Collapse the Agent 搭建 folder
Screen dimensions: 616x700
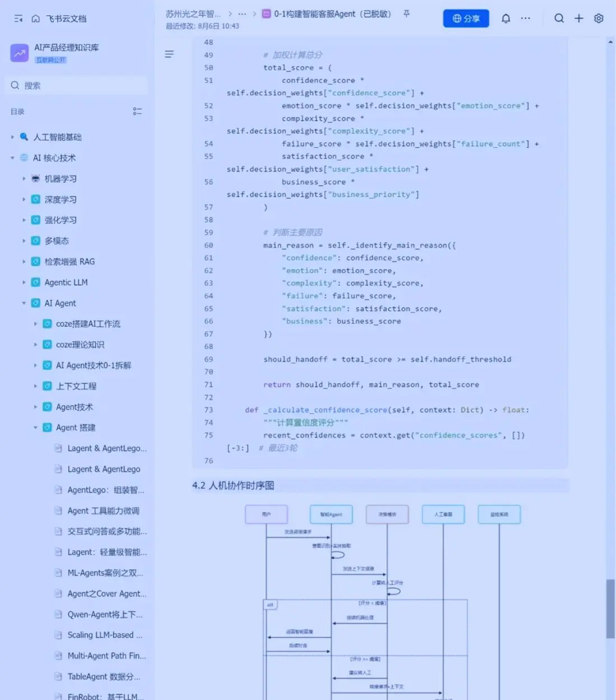35,428
